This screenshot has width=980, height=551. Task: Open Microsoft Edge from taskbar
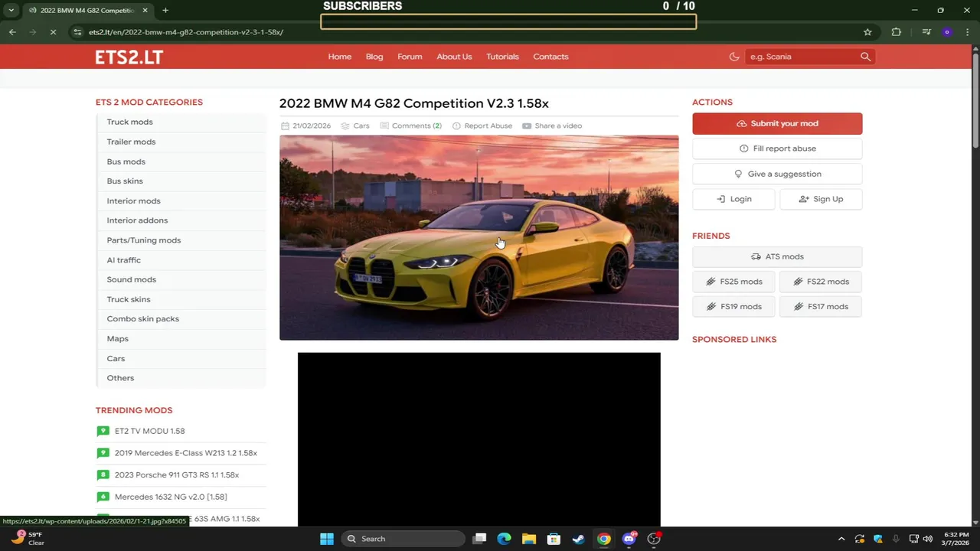coord(504,539)
